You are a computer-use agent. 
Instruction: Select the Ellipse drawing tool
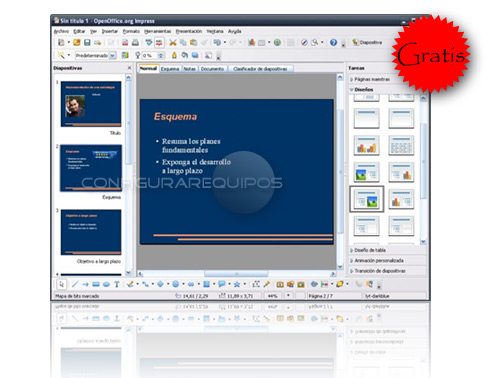[106, 284]
